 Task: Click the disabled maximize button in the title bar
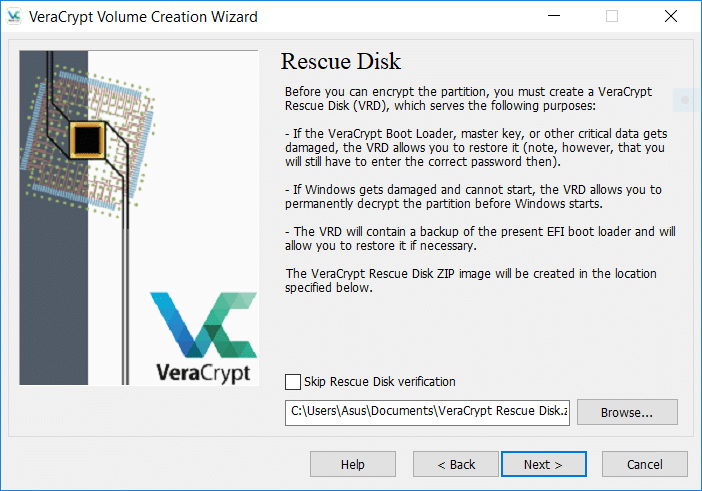(612, 17)
